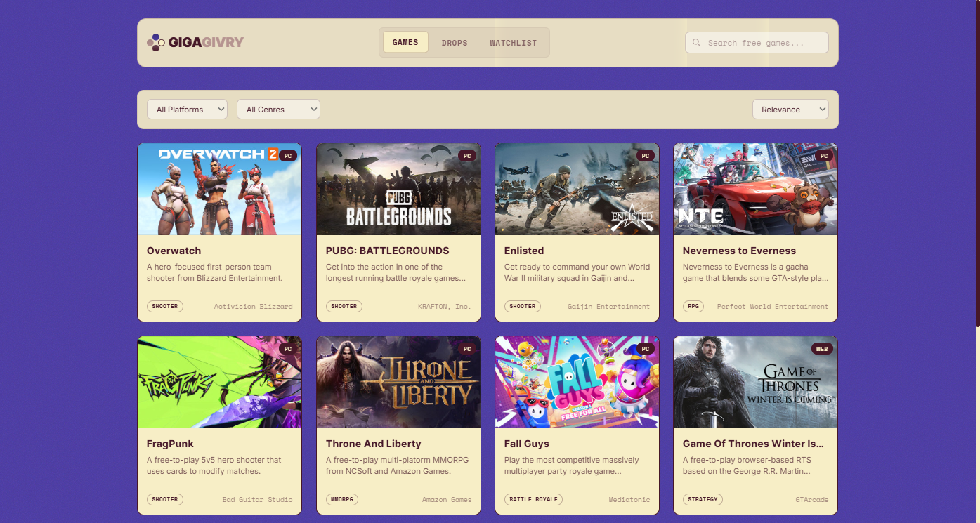Screen dimensions: 980x523
Task: Click the Fall Guys game title
Action: (527, 444)
